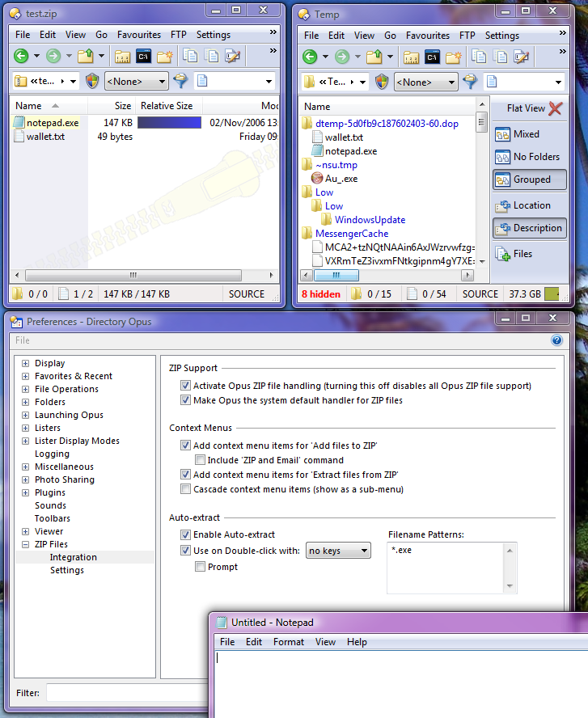Click Paste icon in test.zip toolbar

pyautogui.click(x=212, y=56)
